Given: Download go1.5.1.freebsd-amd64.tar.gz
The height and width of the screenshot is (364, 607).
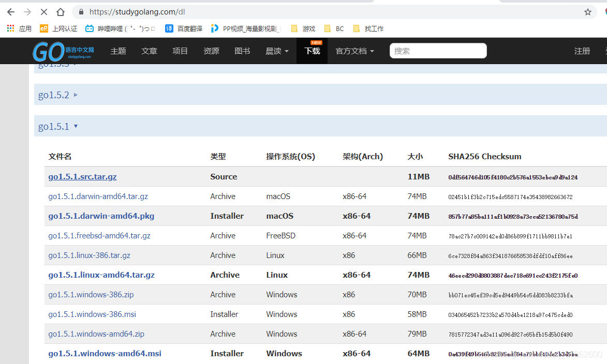Looking at the screenshot, I should (x=99, y=236).
